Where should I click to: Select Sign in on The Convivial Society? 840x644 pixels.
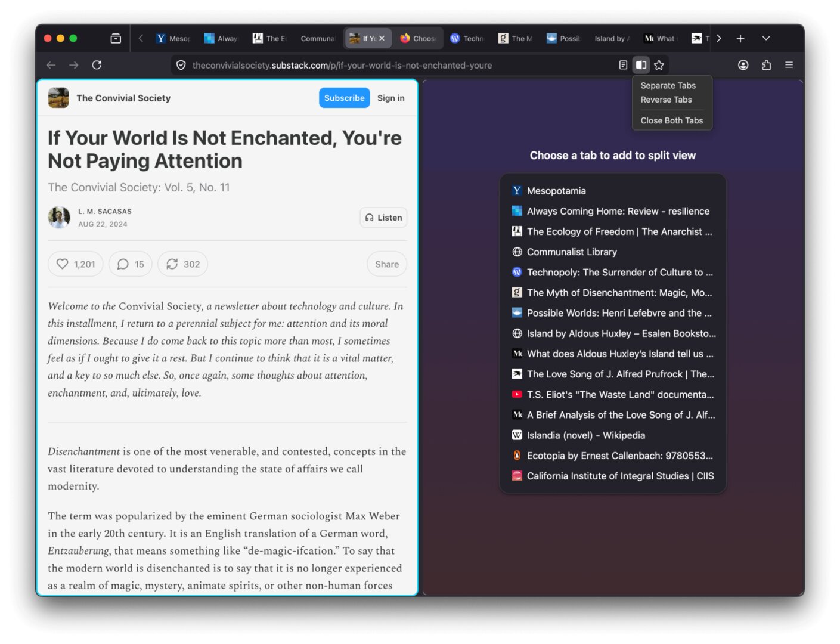[390, 98]
